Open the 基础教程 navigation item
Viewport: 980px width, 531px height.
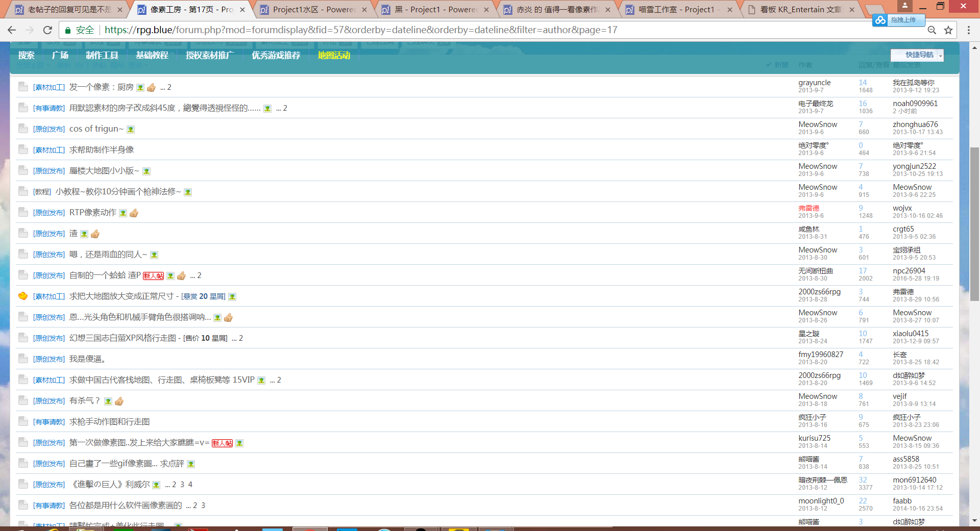pyautogui.click(x=152, y=55)
